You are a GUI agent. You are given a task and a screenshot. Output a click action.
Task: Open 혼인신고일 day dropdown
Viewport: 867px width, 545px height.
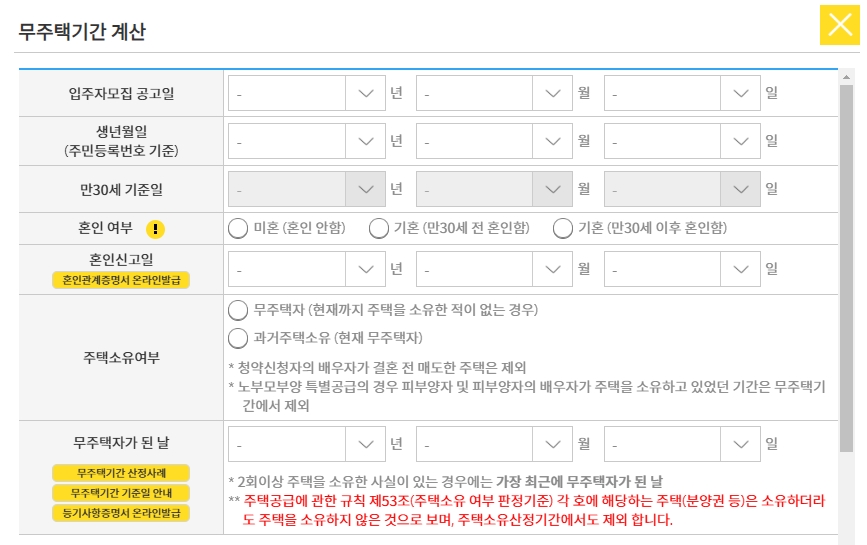[x=682, y=269]
